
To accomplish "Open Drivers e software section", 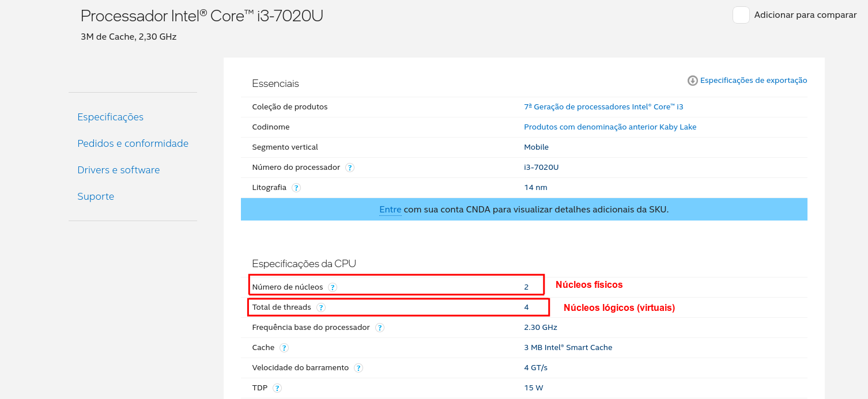I will coord(119,170).
